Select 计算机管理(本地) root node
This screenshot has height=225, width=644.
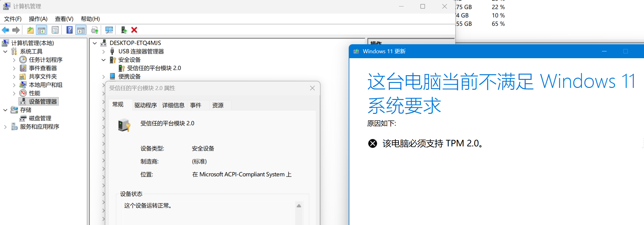[x=32, y=43]
